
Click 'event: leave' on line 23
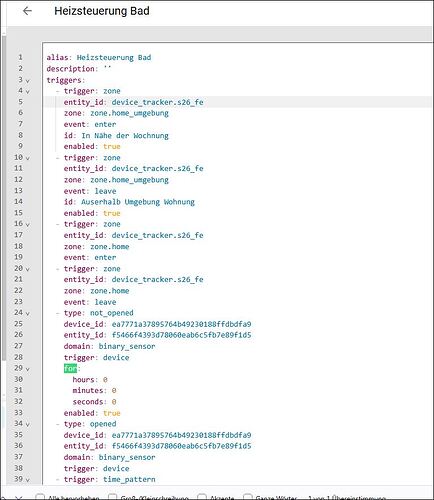click(90, 302)
